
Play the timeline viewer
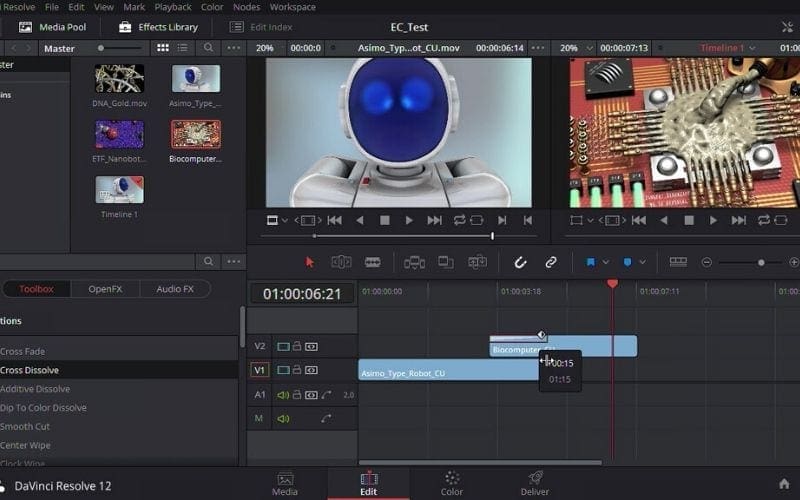pyautogui.click(x=713, y=220)
